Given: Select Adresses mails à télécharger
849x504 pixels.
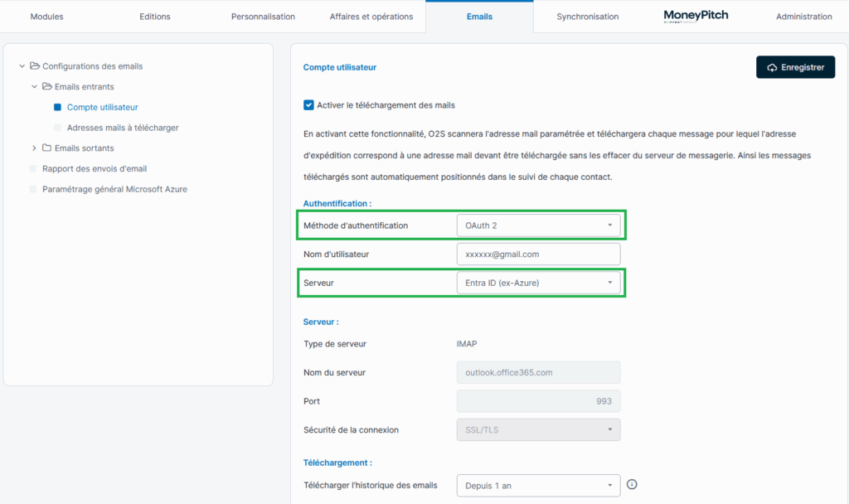Looking at the screenshot, I should coord(122,128).
